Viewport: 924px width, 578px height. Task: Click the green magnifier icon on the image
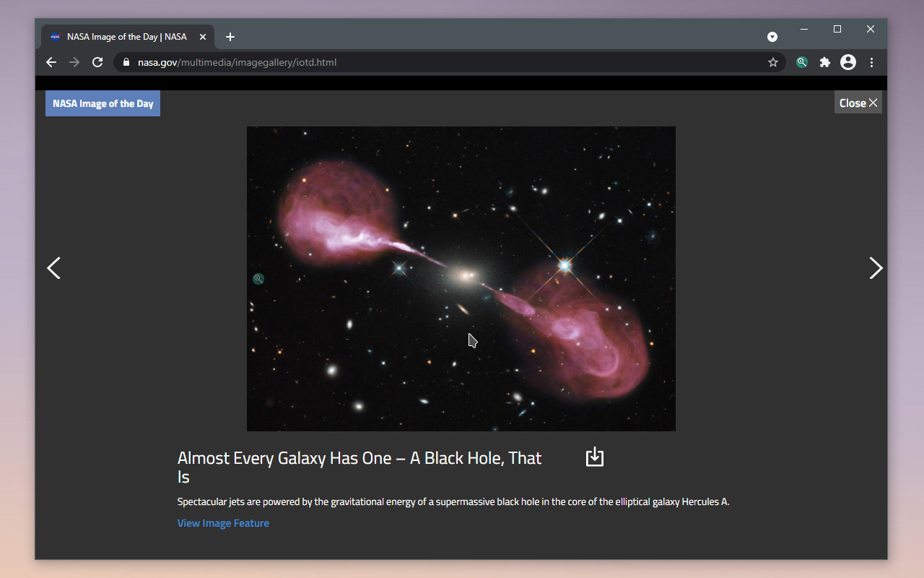point(258,279)
